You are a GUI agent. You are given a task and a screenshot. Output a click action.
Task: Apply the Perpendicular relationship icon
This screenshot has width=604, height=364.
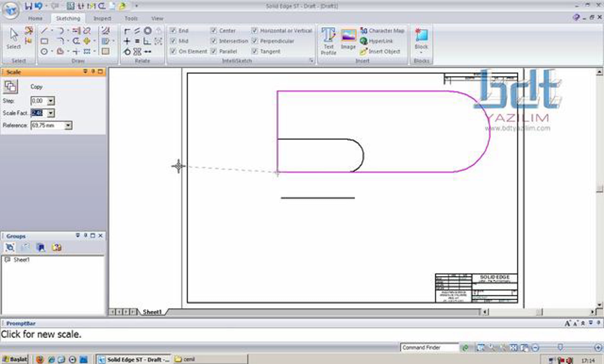[x=147, y=41]
